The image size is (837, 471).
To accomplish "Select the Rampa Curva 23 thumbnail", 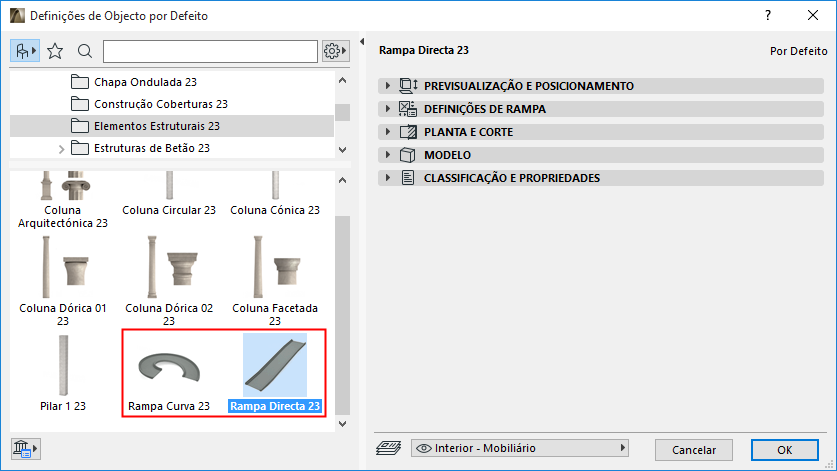I will (x=169, y=374).
